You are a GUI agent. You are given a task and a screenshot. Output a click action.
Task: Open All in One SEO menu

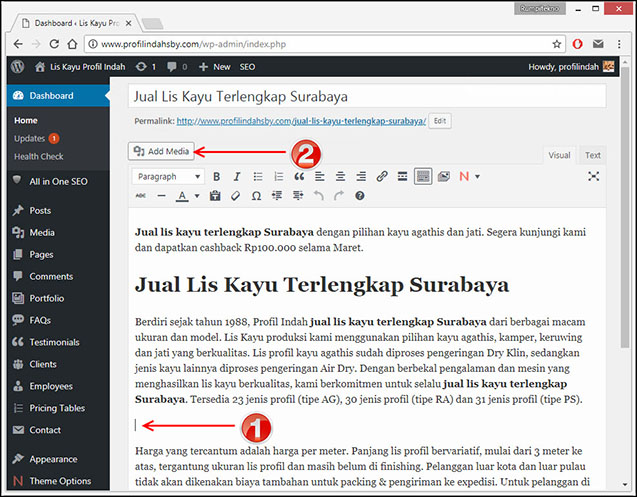pos(58,181)
